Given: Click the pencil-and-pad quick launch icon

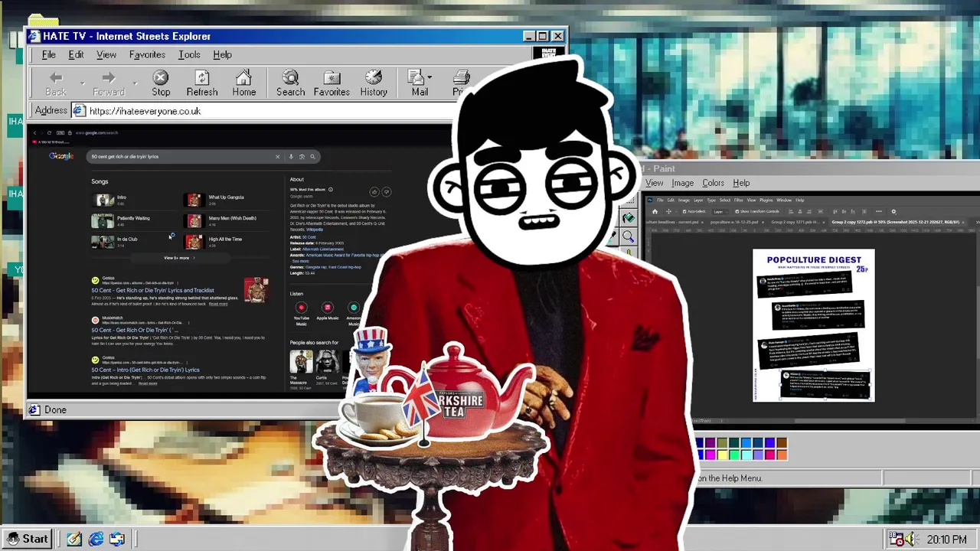Looking at the screenshot, I should pos(74,539).
